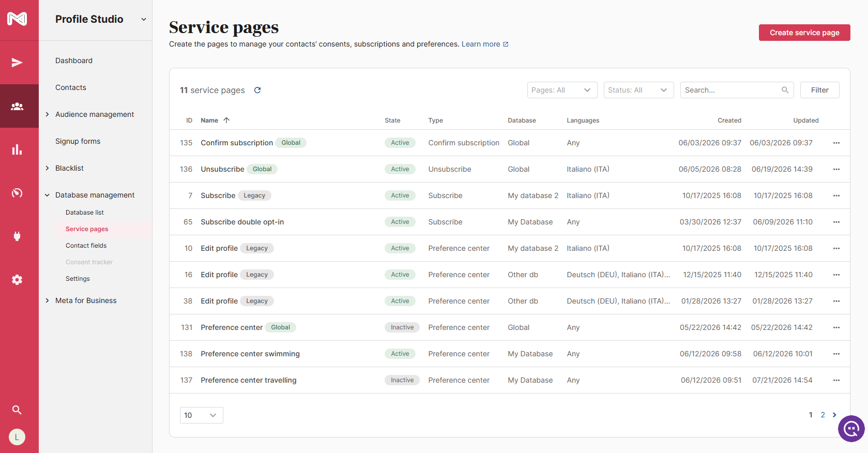The width and height of the screenshot is (868, 453).
Task: Open actions menu for Confirm subscription row
Action: pos(836,143)
